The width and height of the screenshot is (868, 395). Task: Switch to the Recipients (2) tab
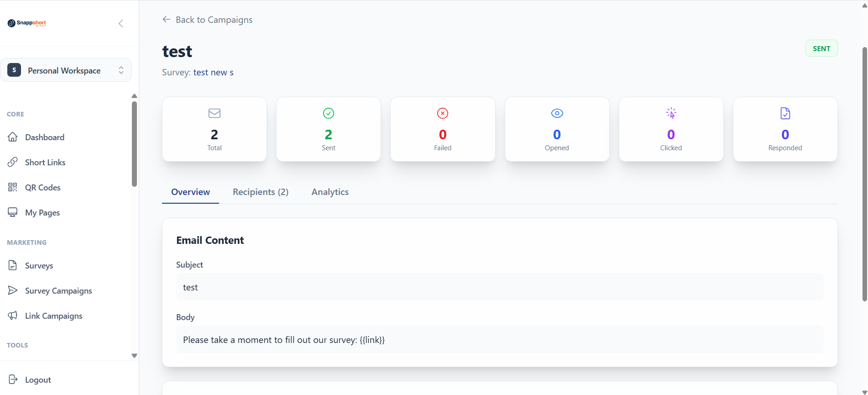coord(261,192)
